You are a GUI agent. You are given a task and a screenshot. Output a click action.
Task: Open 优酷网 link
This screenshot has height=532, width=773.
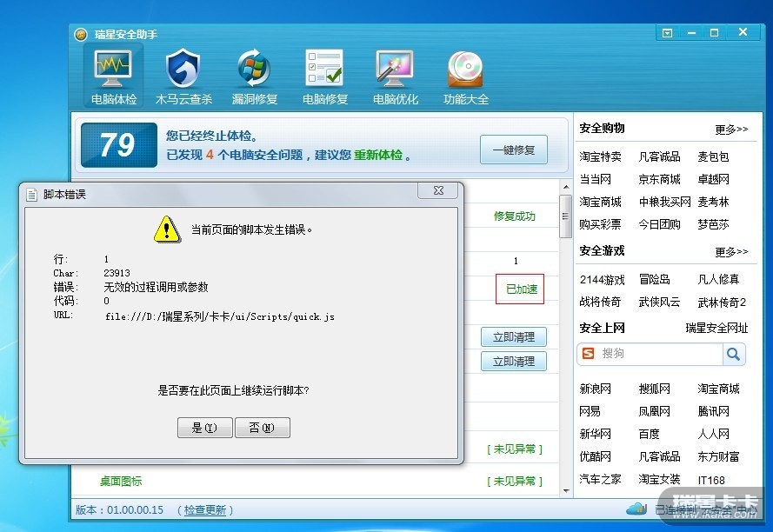pyautogui.click(x=596, y=457)
